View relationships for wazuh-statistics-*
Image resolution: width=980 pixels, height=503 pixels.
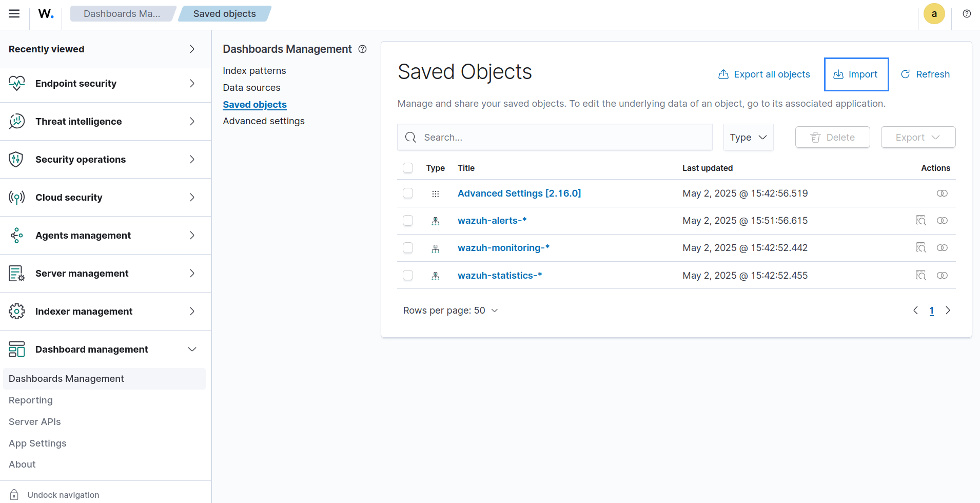pos(942,276)
